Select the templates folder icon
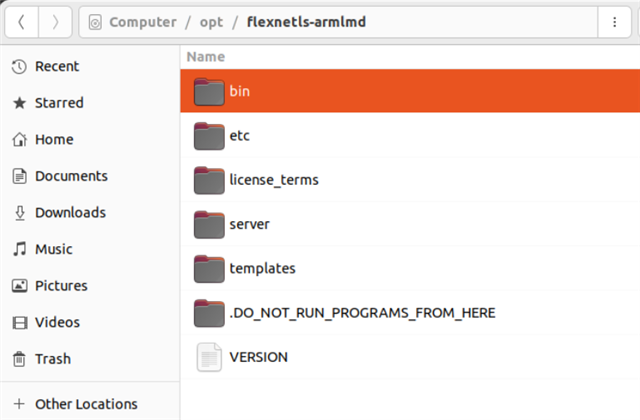The image size is (640, 420). tap(208, 268)
